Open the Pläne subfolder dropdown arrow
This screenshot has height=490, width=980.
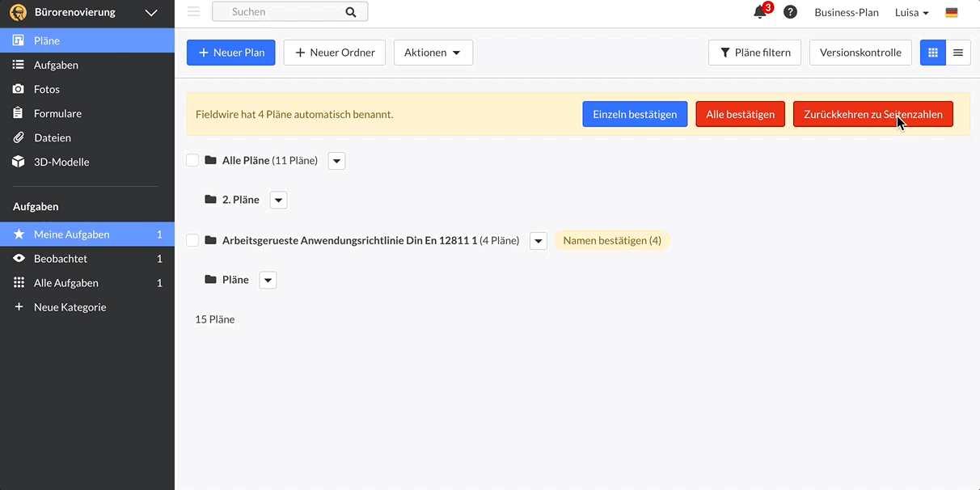pyautogui.click(x=268, y=280)
